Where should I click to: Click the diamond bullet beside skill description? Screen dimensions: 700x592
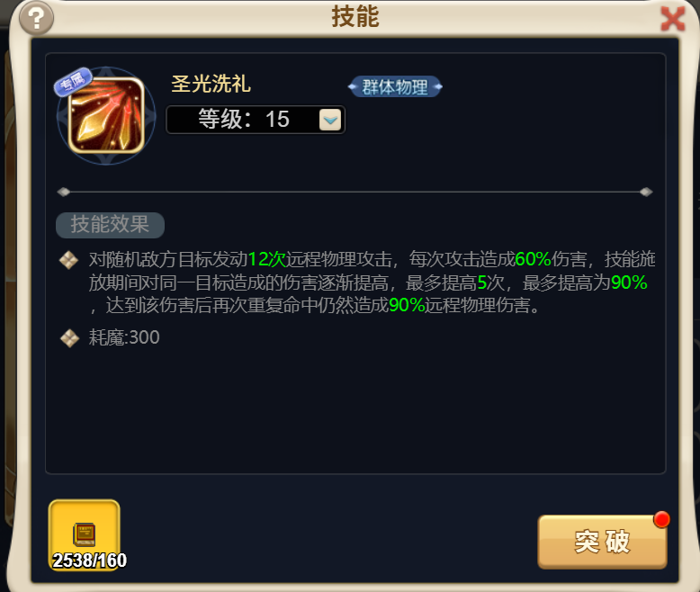click(x=68, y=260)
